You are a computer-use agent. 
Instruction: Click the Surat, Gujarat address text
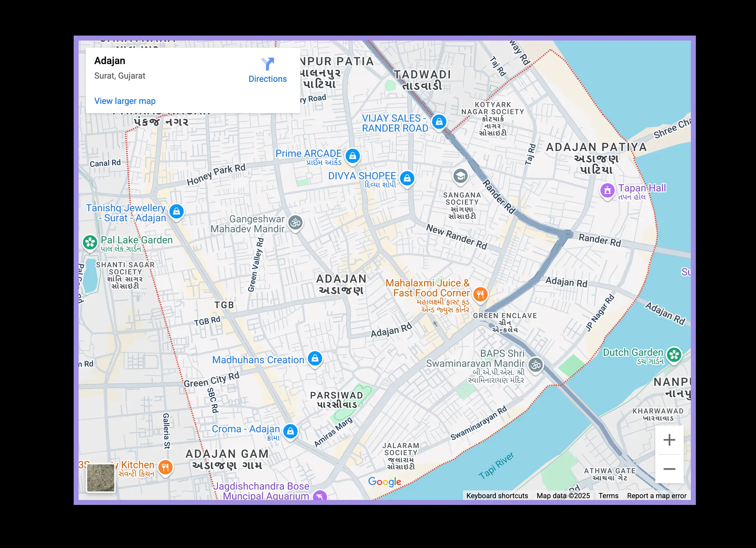pyautogui.click(x=120, y=76)
